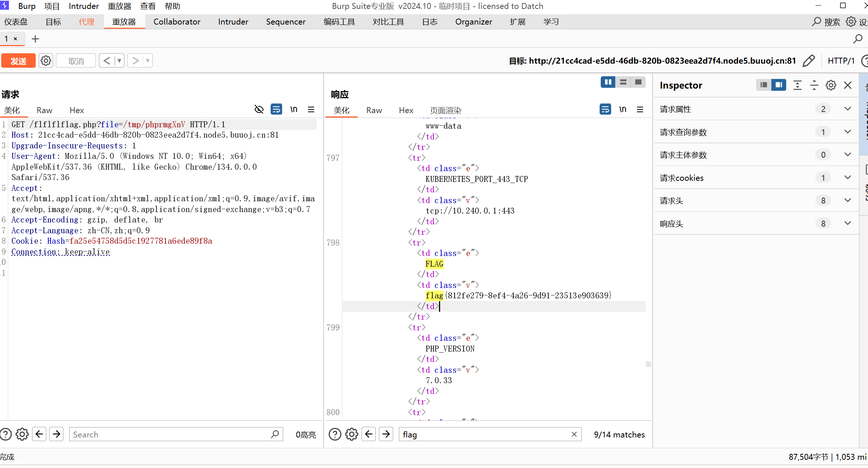Viewport: 868px width, 468px height.
Task: Toggle hide non-printable eye icon in request
Action: tap(259, 109)
